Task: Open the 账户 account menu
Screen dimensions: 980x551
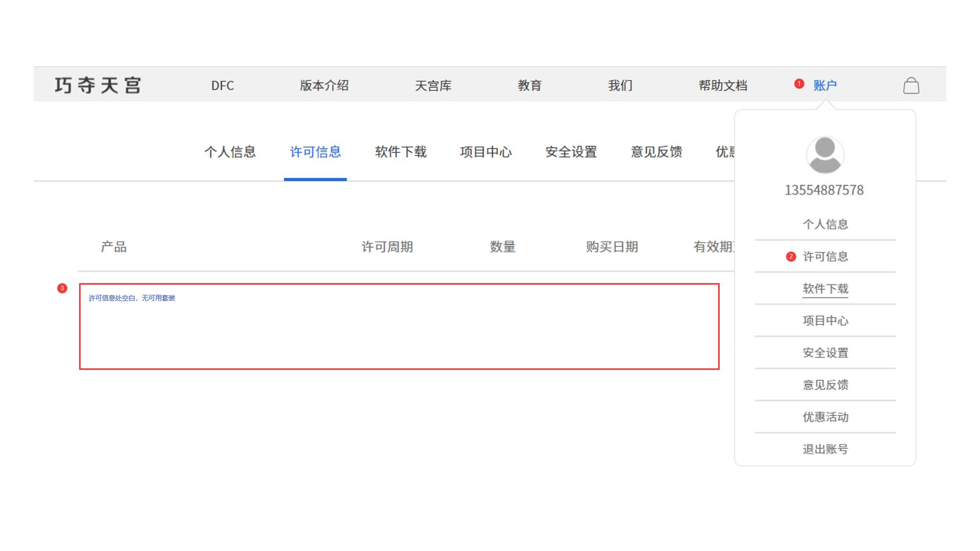Action: [825, 85]
